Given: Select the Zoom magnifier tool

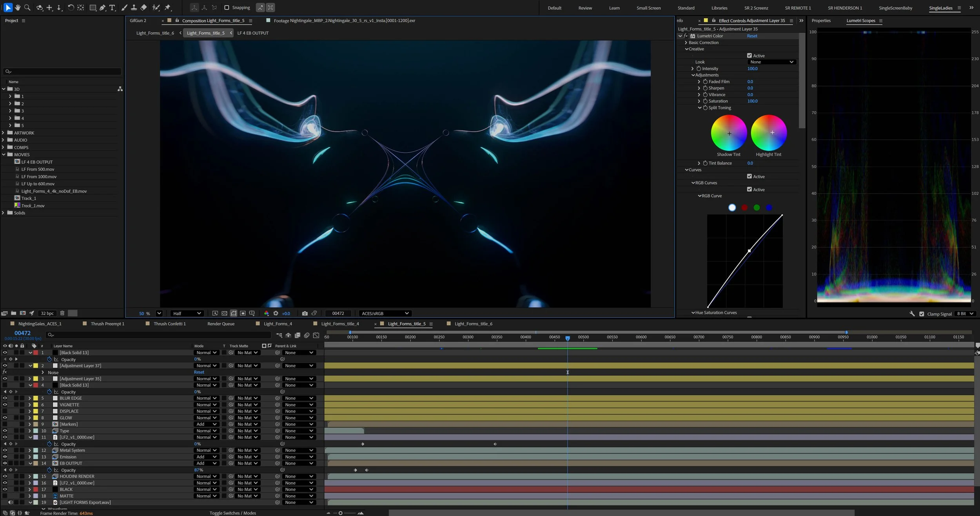Looking at the screenshot, I should 27,7.
